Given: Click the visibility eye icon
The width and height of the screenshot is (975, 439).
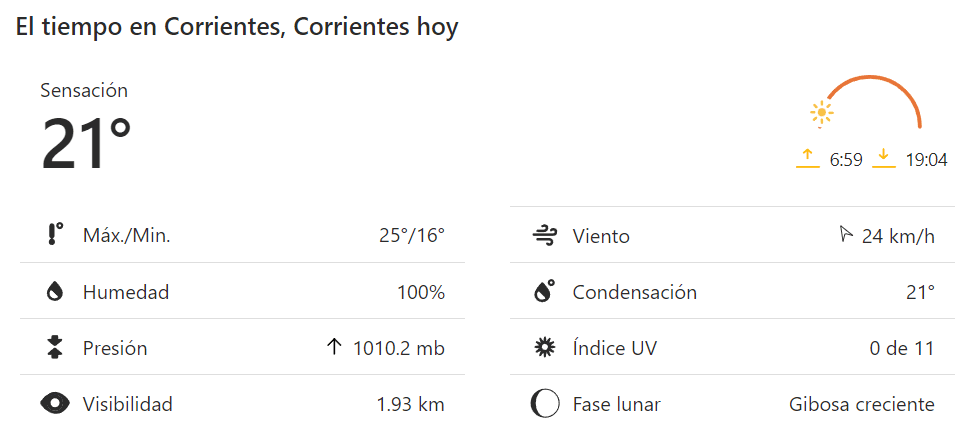Looking at the screenshot, I should (55, 404).
